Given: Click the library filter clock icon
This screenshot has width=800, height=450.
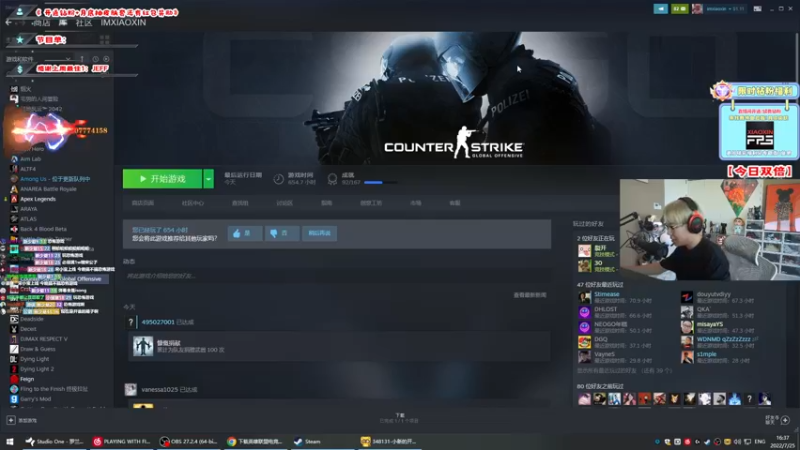Looking at the screenshot, I should tap(95, 59).
